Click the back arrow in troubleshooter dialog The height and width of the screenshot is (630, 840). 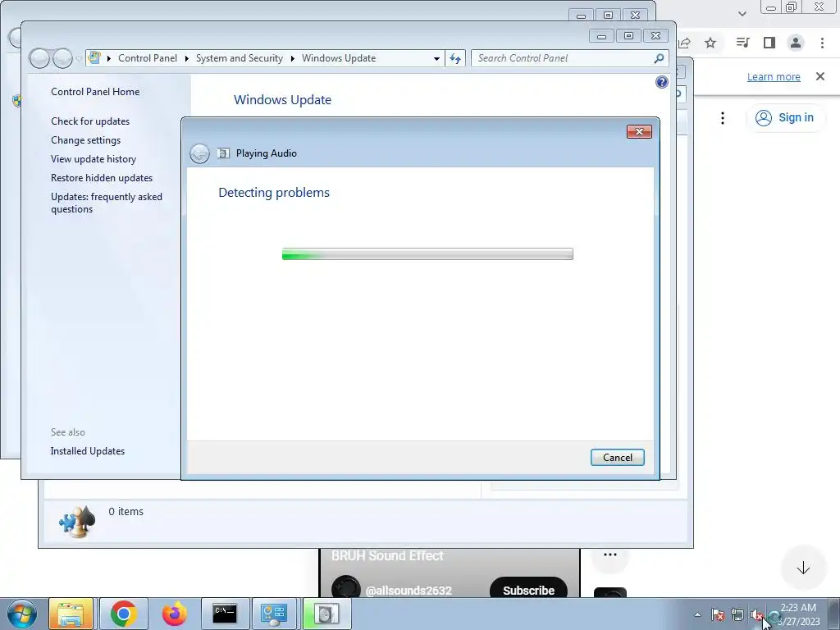[200, 153]
